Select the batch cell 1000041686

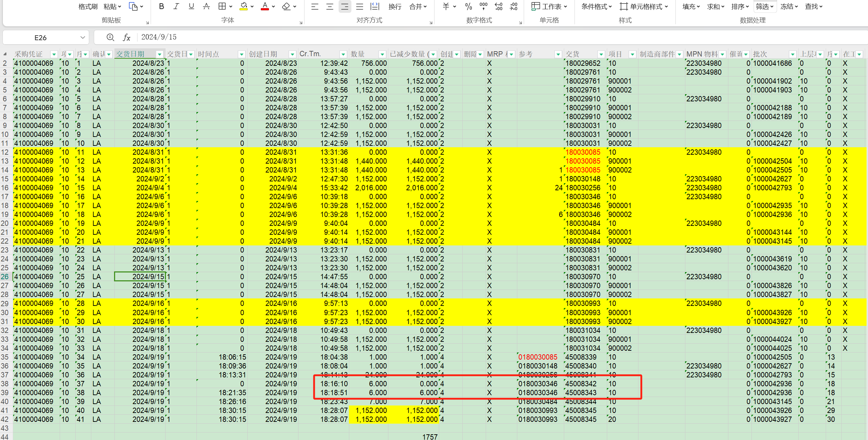tap(775, 63)
